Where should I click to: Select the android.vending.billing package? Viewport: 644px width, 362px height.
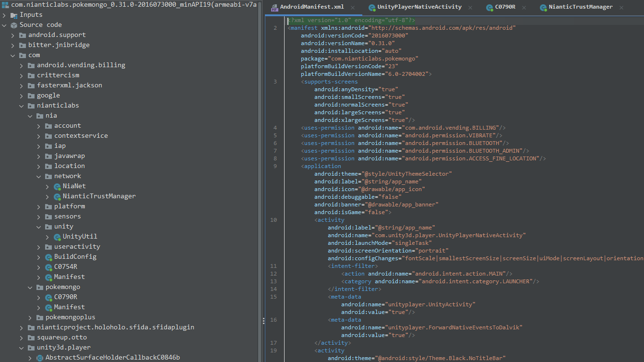81,65
